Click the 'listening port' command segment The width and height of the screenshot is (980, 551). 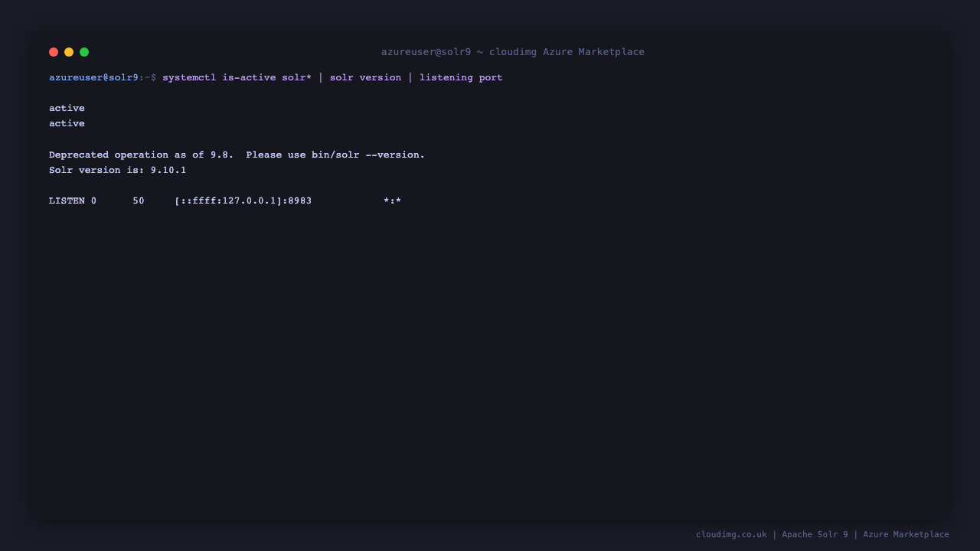click(x=461, y=77)
